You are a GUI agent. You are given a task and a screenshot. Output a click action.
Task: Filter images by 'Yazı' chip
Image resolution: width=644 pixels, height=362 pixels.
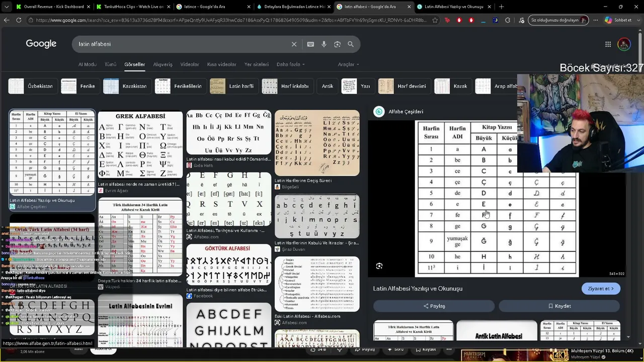click(x=357, y=86)
